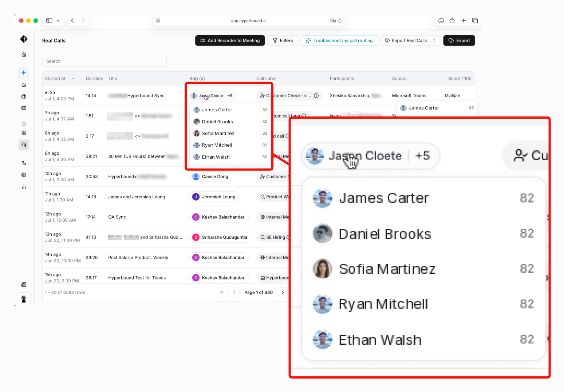Click Add Recorder to Meeting button

click(230, 41)
